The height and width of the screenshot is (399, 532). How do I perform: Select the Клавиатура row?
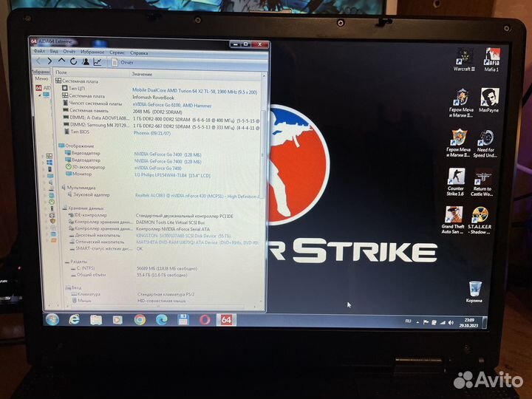[x=166, y=294]
